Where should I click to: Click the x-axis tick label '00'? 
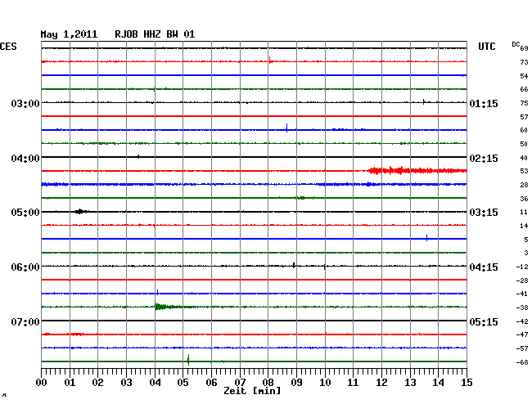tap(42, 383)
